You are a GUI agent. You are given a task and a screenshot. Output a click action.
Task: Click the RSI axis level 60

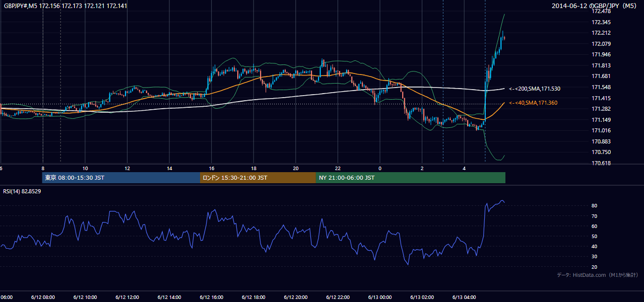595,226
